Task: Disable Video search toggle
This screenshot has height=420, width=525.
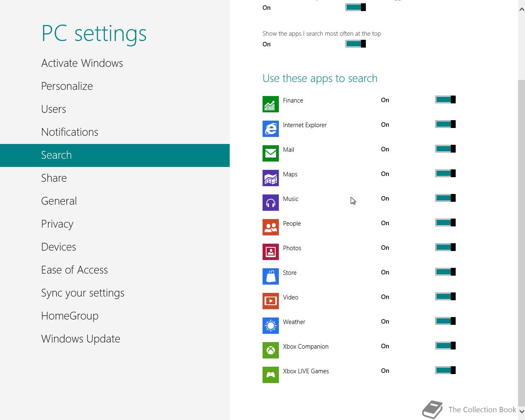Action: pyautogui.click(x=445, y=297)
